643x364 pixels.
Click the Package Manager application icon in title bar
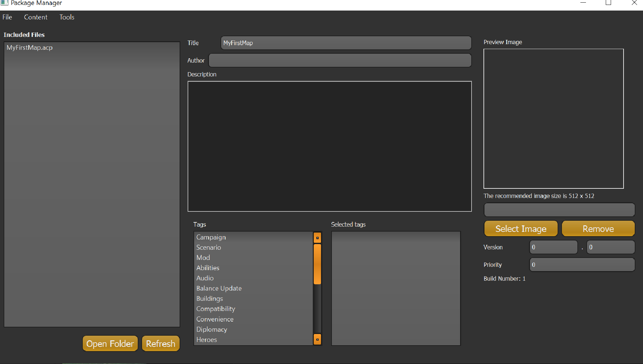(4, 3)
